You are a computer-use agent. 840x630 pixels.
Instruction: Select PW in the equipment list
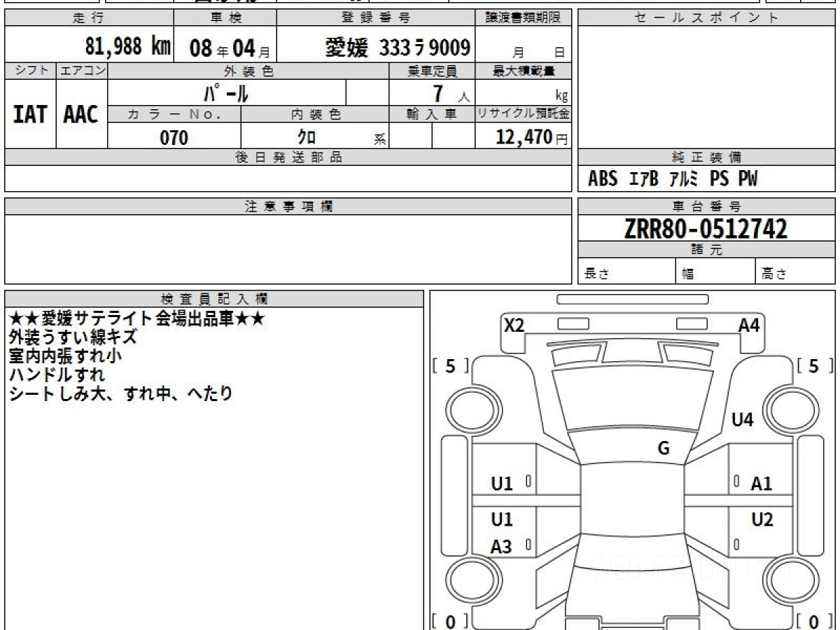pos(748,179)
